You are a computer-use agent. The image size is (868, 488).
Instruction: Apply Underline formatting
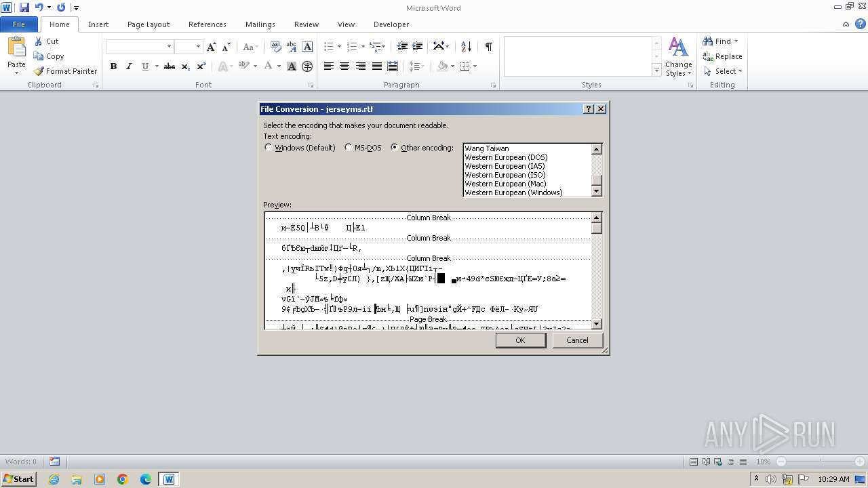[x=145, y=66]
